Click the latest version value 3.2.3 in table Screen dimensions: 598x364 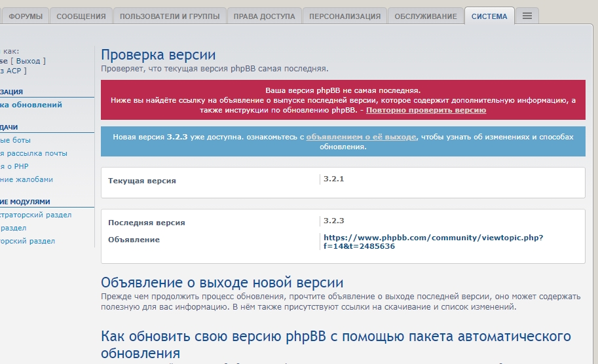(x=333, y=221)
